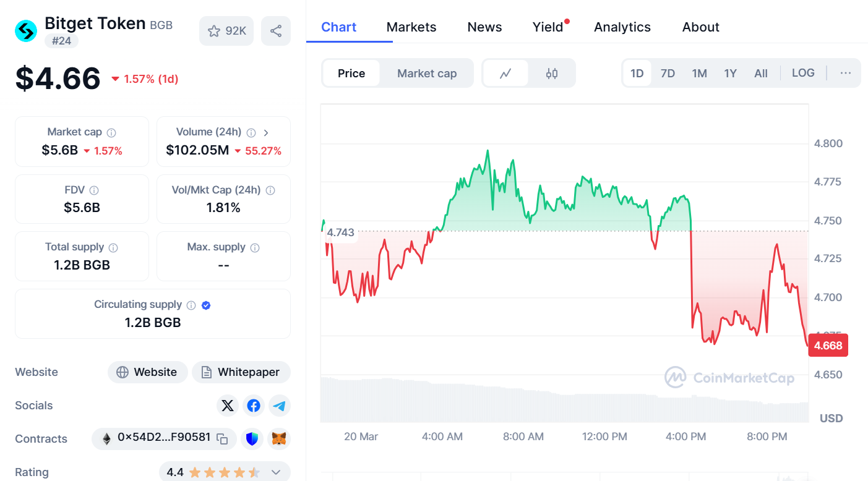
Task: Switch to the Markets tab
Action: click(x=411, y=27)
